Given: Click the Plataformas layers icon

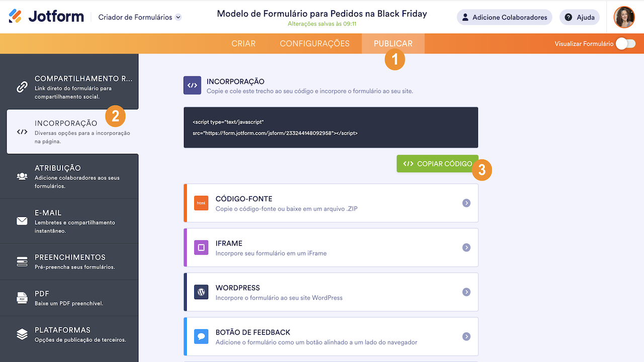Looking at the screenshot, I should coord(22,334).
